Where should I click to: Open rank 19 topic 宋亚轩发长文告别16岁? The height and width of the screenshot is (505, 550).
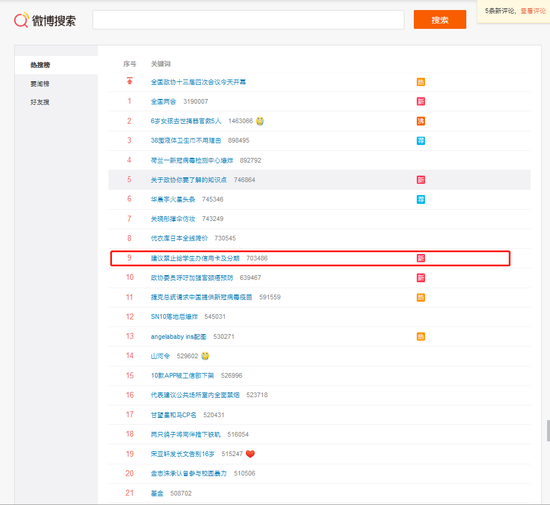[182, 454]
